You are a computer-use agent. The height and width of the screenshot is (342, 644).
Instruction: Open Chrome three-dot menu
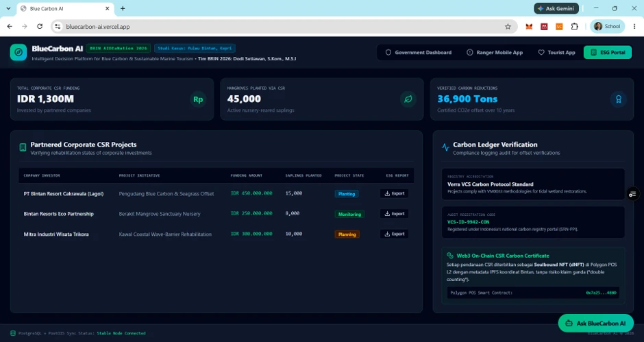[634, 26]
